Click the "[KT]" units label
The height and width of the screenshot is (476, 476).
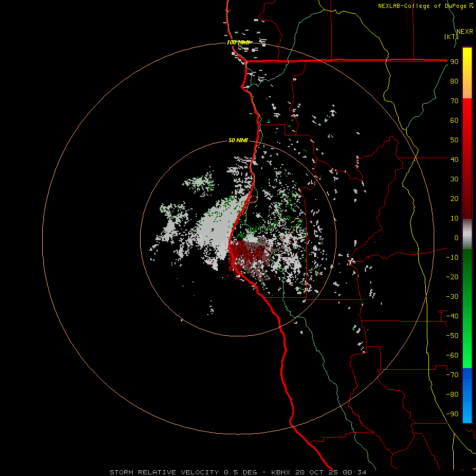point(451,36)
